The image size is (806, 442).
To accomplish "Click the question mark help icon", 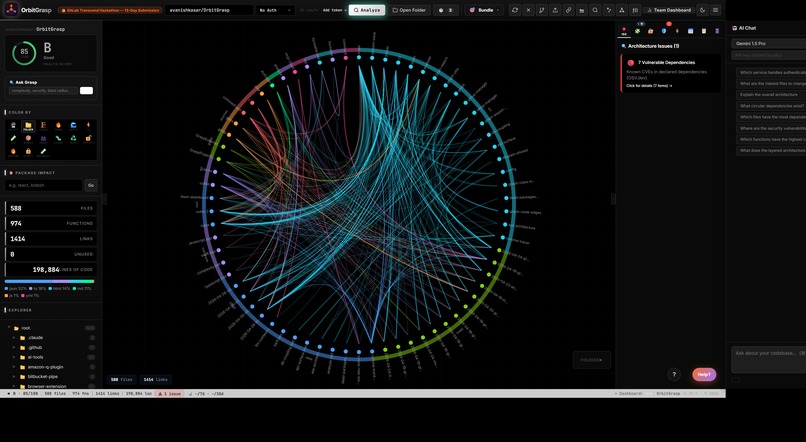I will point(674,375).
